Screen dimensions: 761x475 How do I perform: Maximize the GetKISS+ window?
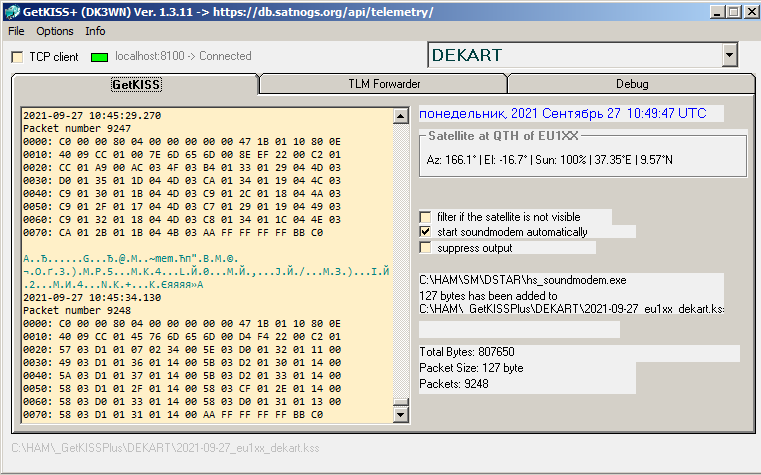[733, 12]
